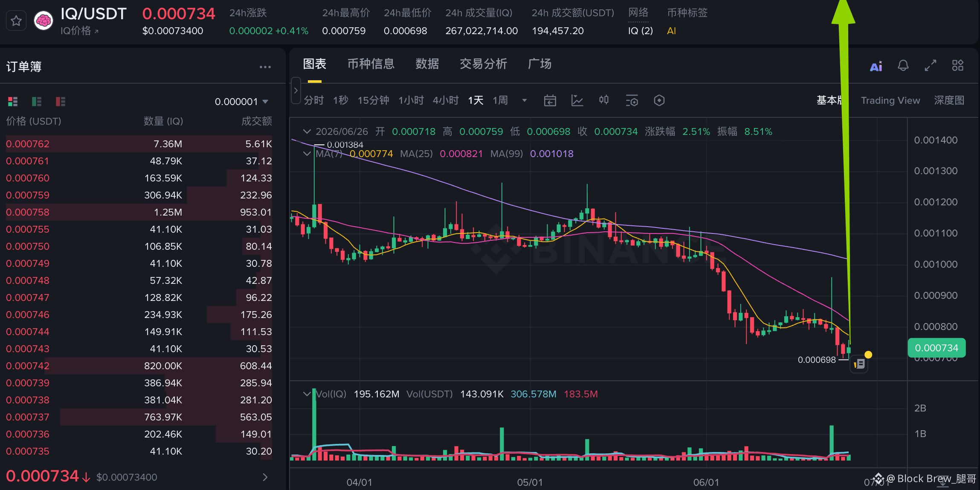The width and height of the screenshot is (980, 490).
Task: Open the 数据 tab
Action: [x=427, y=64]
